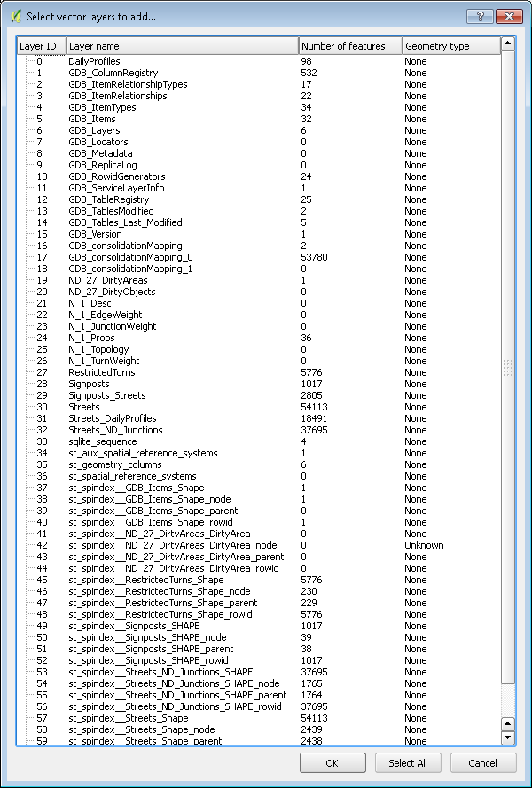Click the 18491 features value

[x=314, y=419]
